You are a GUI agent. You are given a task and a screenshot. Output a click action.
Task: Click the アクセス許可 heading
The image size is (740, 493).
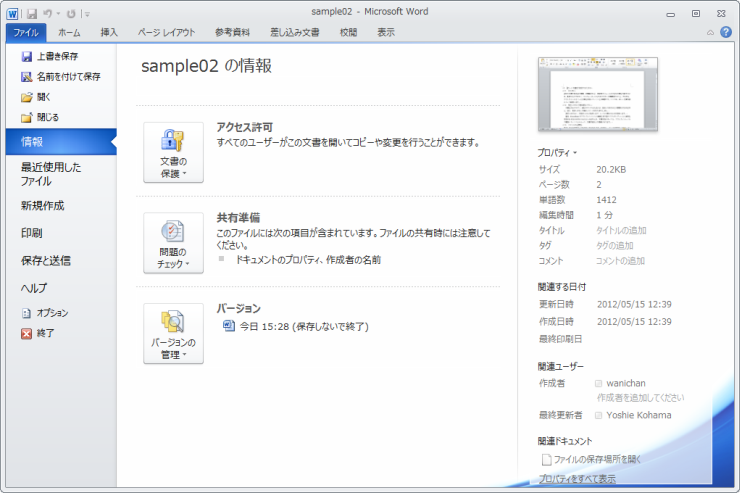[x=245, y=127]
